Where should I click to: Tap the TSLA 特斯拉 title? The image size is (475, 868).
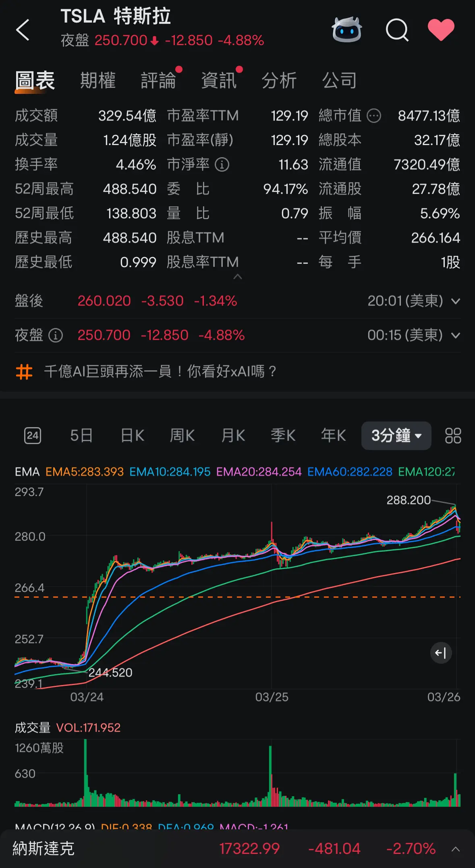(x=116, y=17)
